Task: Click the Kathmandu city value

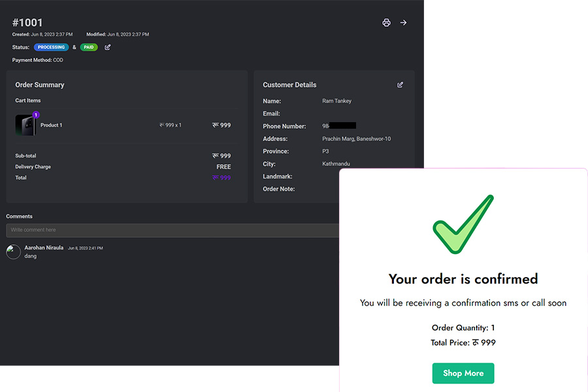Action: [336, 164]
